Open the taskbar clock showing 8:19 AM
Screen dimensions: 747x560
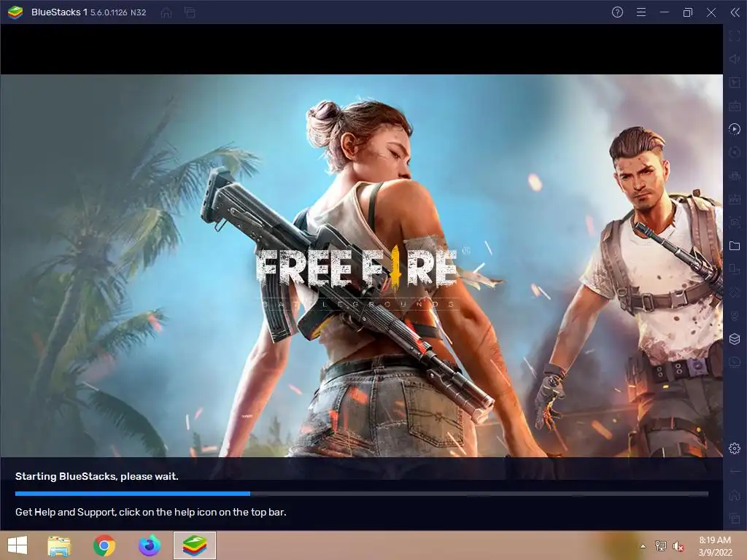(715, 546)
